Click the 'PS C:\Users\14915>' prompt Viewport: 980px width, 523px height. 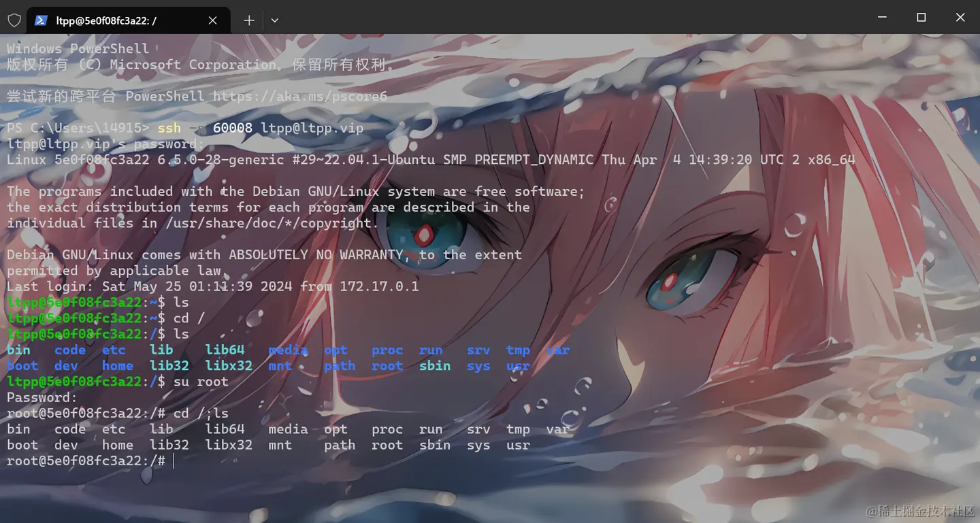[78, 128]
